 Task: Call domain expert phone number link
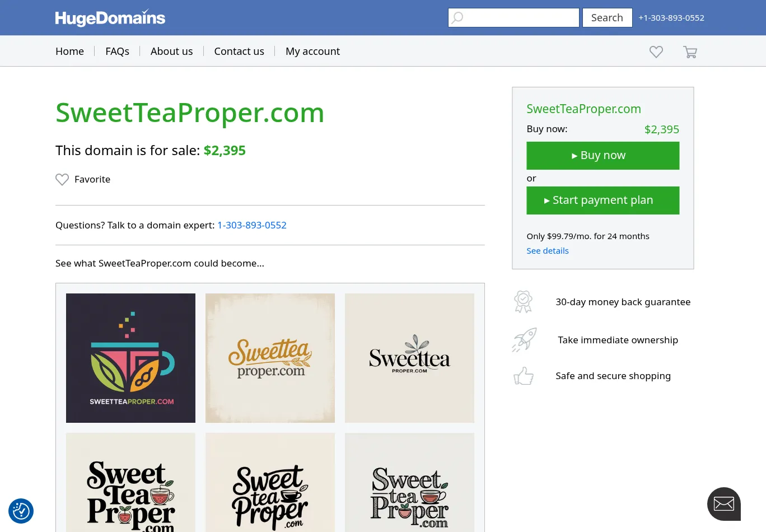point(251,225)
